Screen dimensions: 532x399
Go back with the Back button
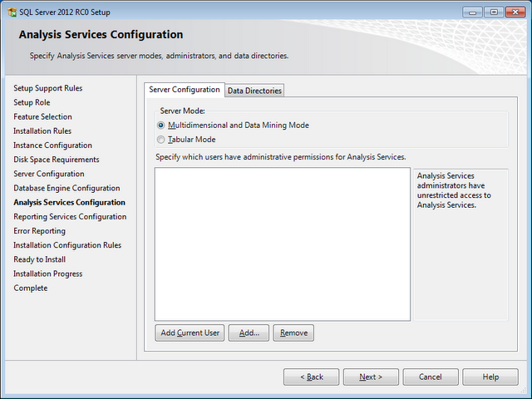tap(311, 377)
